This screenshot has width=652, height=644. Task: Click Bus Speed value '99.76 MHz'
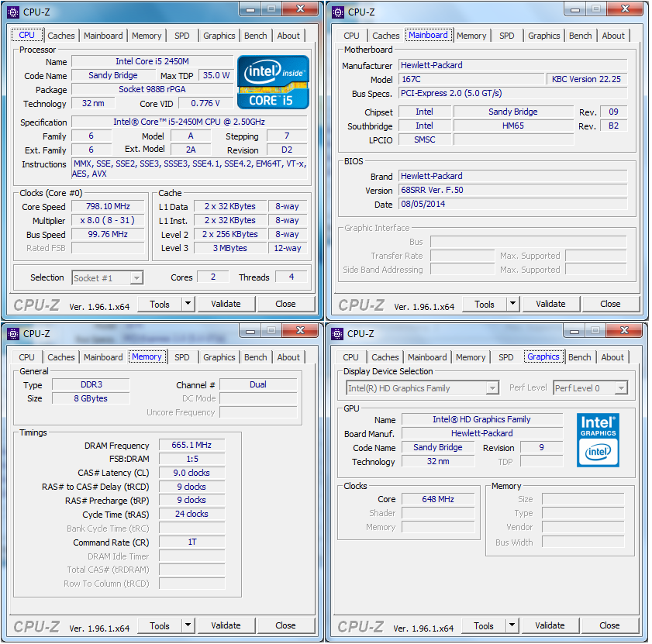(x=108, y=234)
